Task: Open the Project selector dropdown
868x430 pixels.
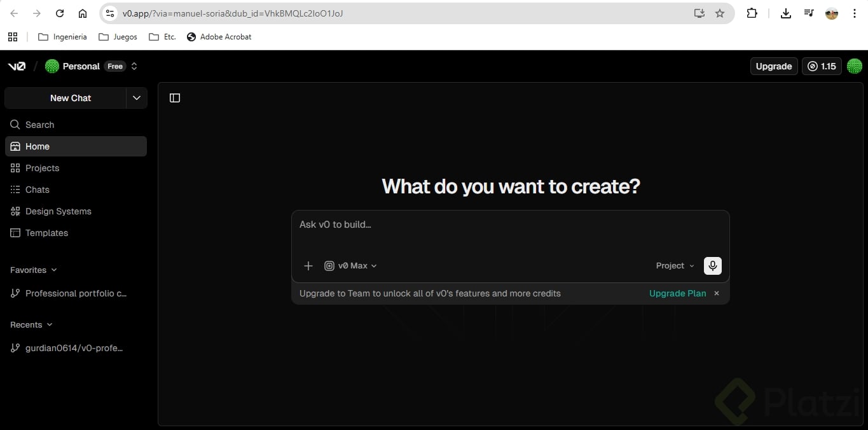Action: pyautogui.click(x=675, y=266)
